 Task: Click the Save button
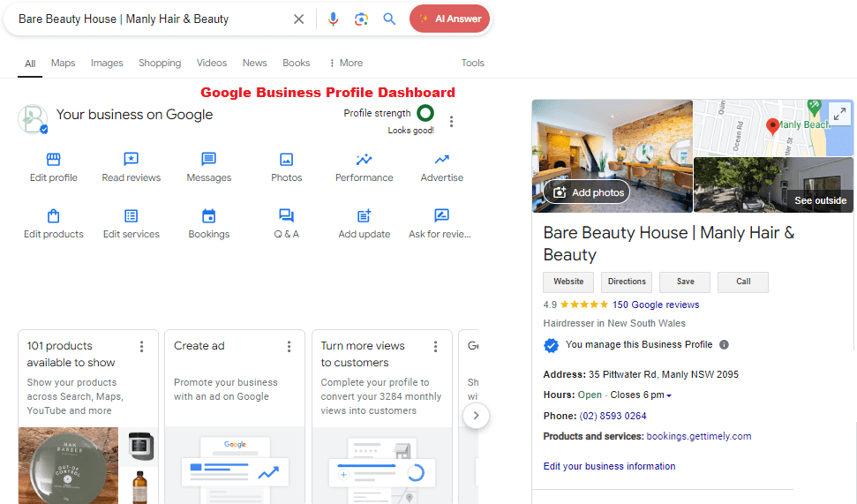(685, 282)
